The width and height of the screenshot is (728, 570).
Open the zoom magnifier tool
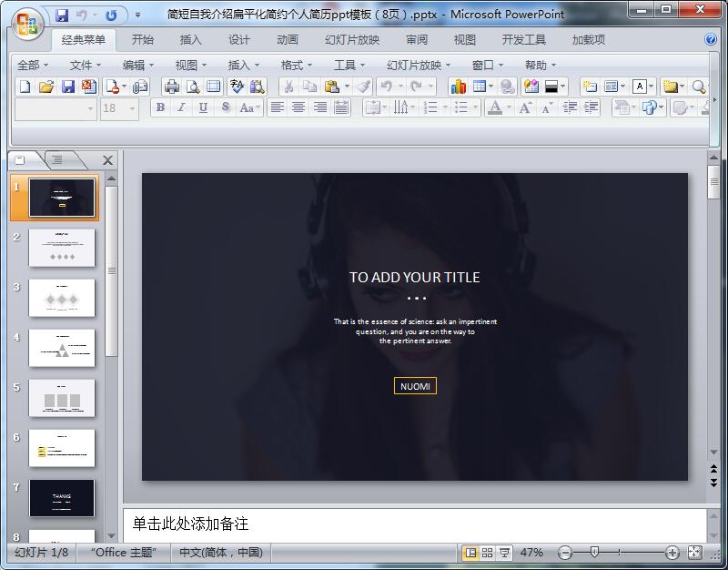click(699, 87)
